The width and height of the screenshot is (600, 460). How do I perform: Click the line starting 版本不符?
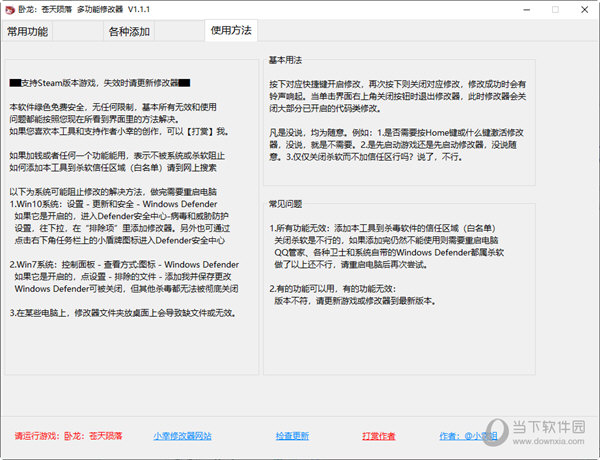coord(355,301)
